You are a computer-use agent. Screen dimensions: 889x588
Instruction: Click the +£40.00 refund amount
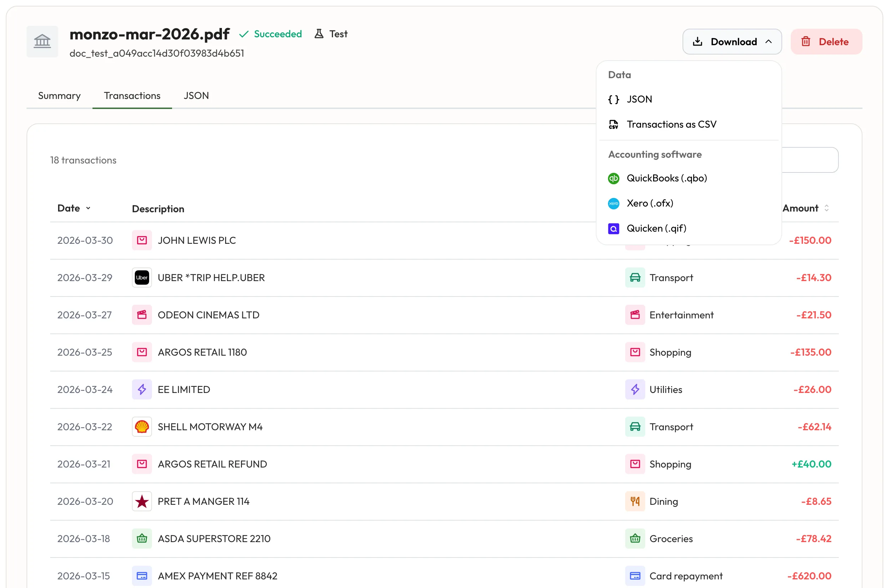tap(811, 464)
